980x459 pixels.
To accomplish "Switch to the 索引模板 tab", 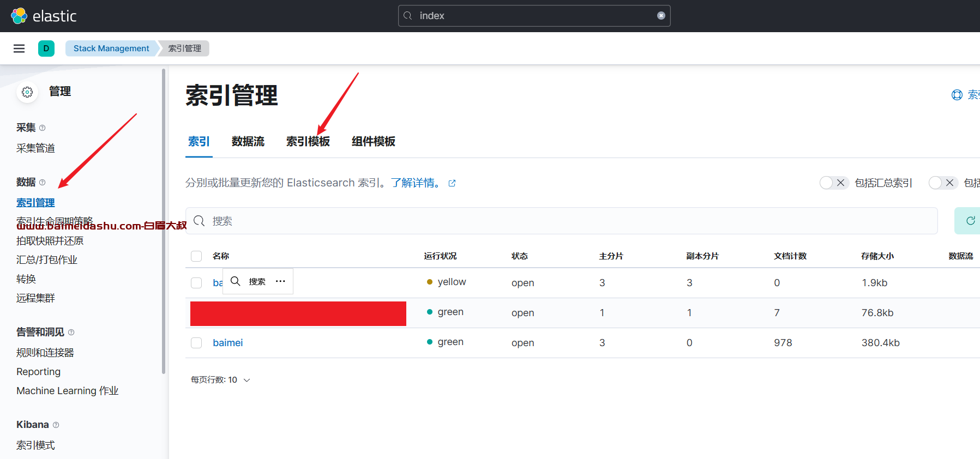I will (308, 142).
